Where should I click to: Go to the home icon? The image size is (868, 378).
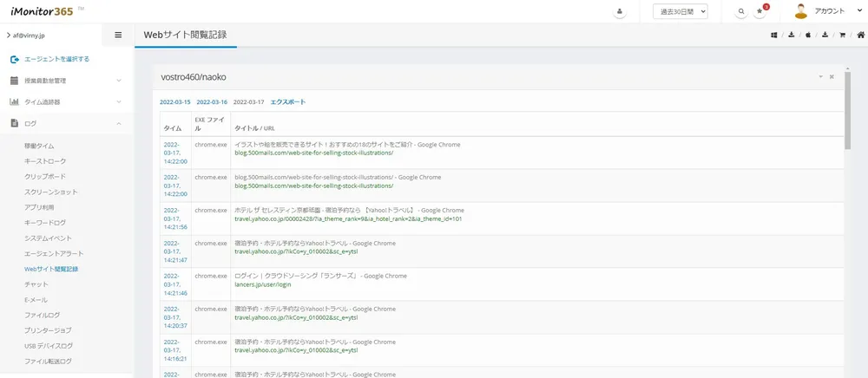click(x=860, y=35)
